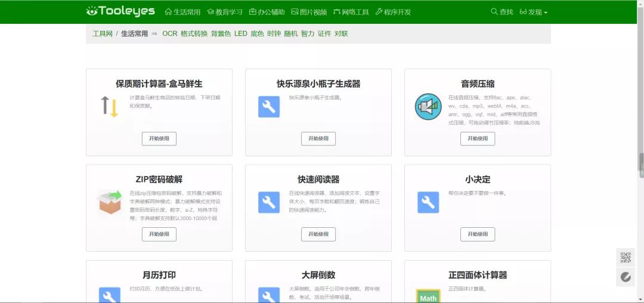The image size is (644, 303).
Task: Show the QR code floating button
Action: click(x=626, y=258)
